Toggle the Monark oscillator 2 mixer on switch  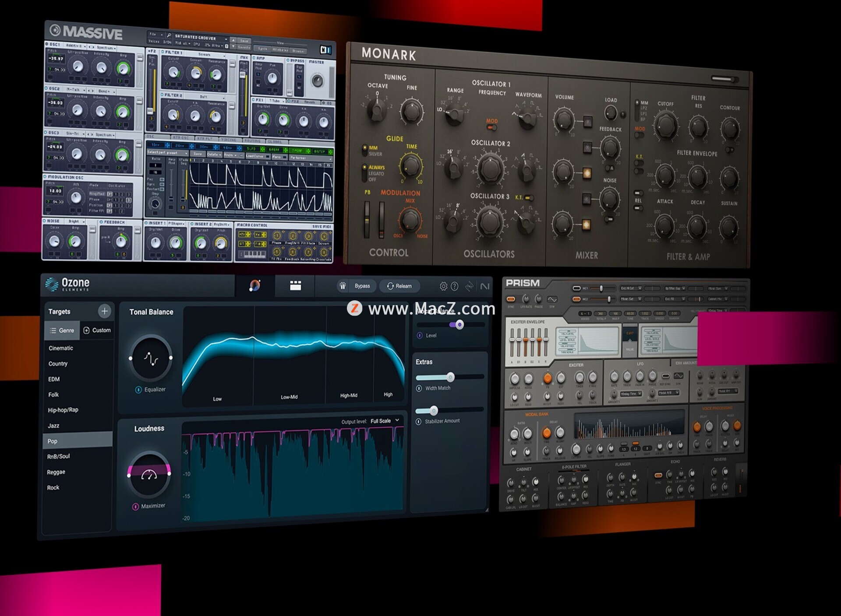587,173
